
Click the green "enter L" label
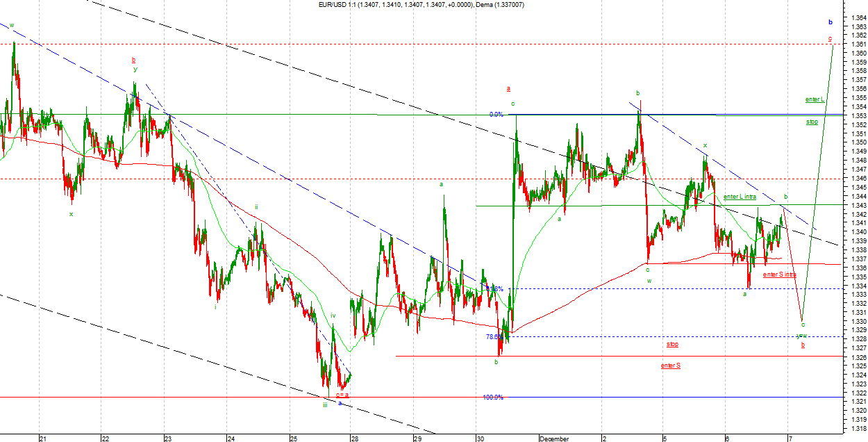[x=815, y=99]
